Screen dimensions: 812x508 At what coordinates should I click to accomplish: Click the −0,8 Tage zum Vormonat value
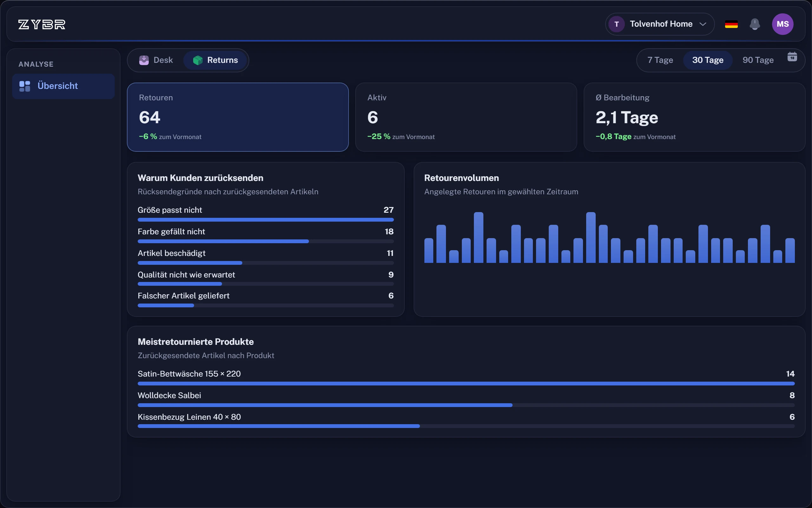click(636, 137)
